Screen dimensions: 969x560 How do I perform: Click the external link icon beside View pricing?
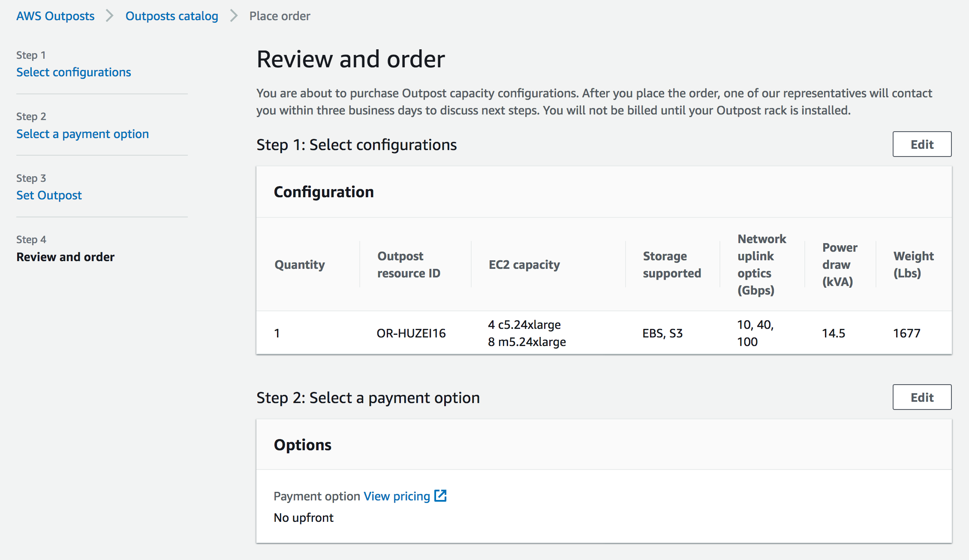(440, 496)
